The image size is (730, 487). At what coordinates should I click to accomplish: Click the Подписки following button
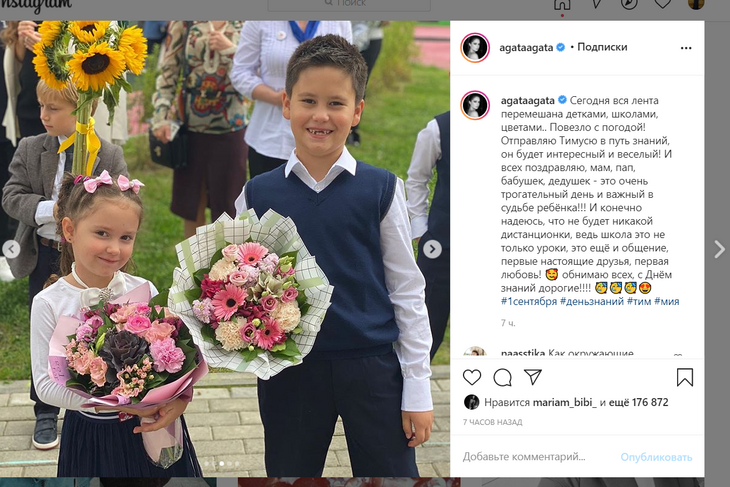click(x=602, y=47)
